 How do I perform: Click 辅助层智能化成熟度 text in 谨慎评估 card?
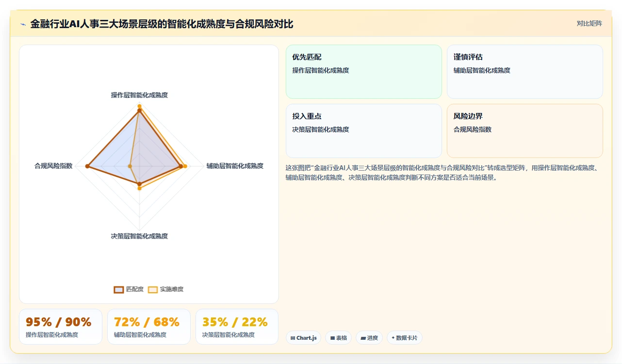click(x=482, y=70)
